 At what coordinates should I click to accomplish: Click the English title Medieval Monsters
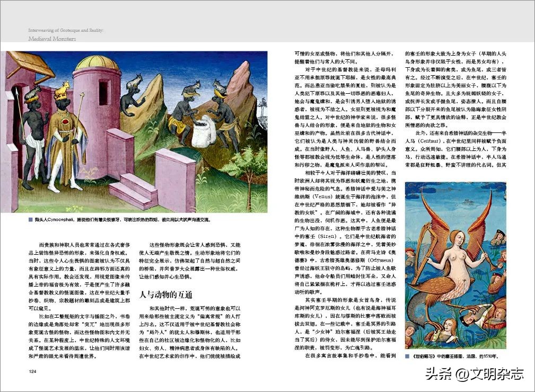coord(51,39)
